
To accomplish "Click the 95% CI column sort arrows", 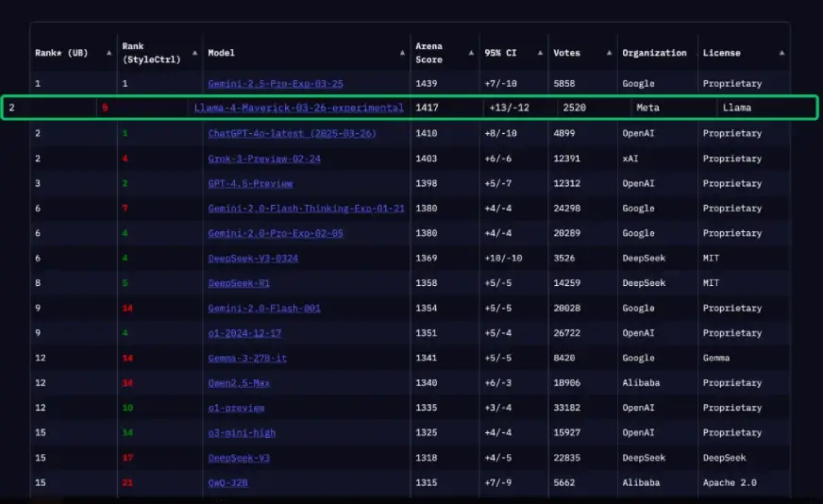I will [541, 53].
